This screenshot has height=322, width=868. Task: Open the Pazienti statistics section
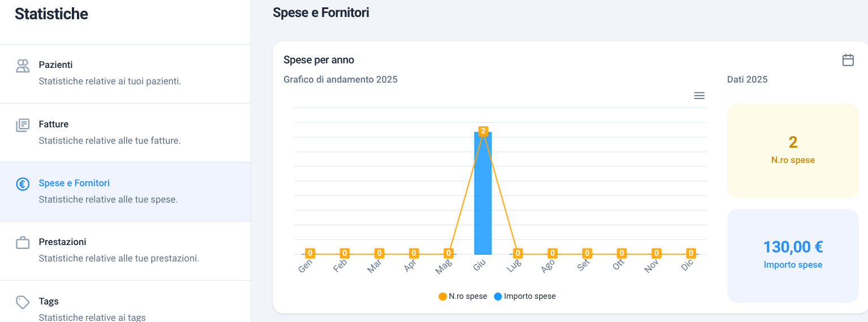125,74
